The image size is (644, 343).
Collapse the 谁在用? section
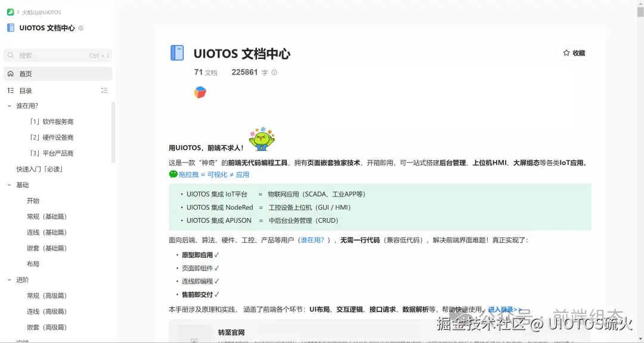(x=11, y=105)
